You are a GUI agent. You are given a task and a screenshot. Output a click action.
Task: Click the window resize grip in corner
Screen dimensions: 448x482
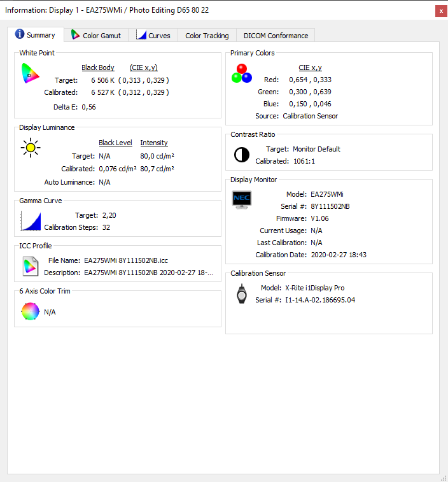pyautogui.click(x=443, y=477)
